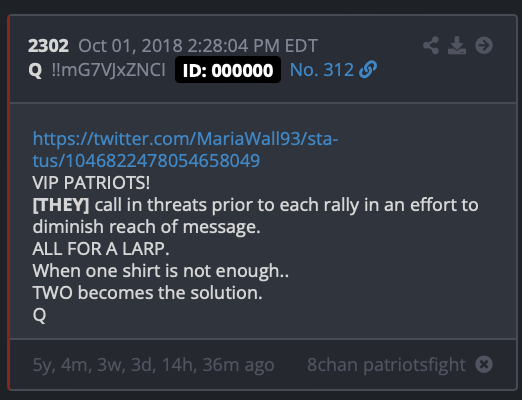
Task: Click the share icon on post 2302
Action: [x=431, y=45]
